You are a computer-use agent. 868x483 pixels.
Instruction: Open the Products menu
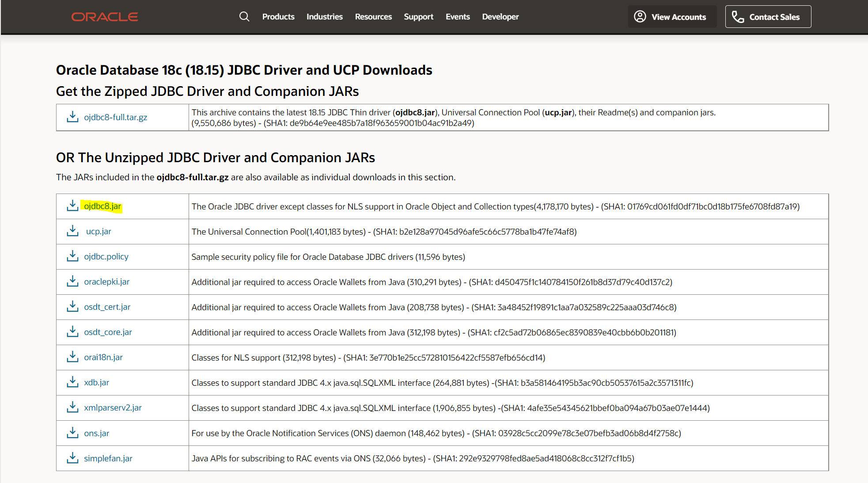tap(278, 17)
